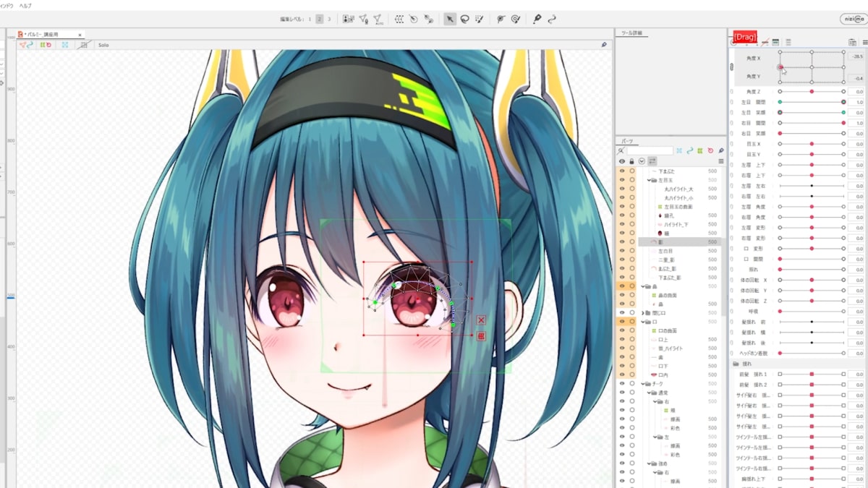Click the 角度 Z parameter slider
868x488 pixels.
coord(812,92)
